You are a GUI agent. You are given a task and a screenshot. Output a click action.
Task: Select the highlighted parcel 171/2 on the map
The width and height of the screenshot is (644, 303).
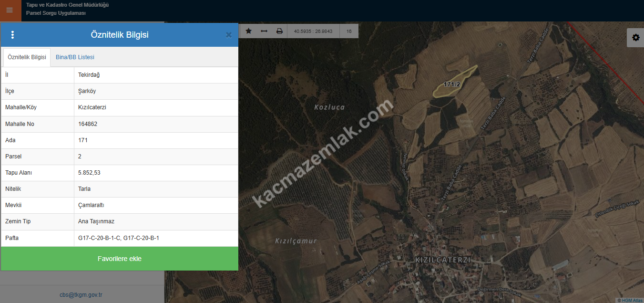[452, 85]
